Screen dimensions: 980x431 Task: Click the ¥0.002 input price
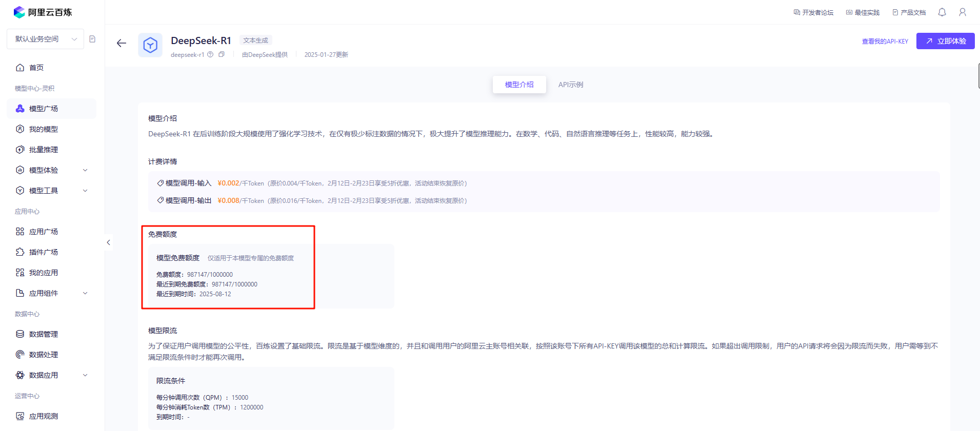click(228, 183)
